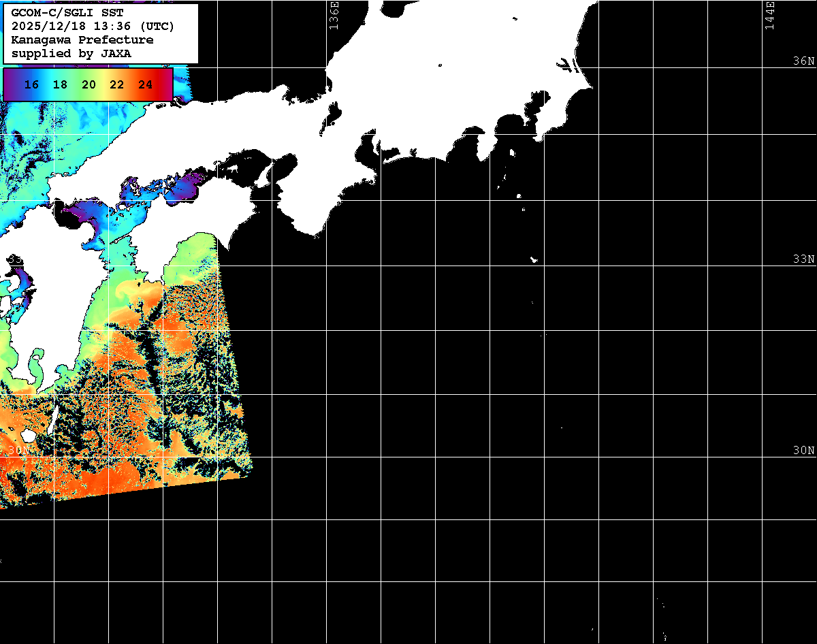Click the Kanagawa Prefecture label
This screenshot has width=817, height=644.
[82, 40]
